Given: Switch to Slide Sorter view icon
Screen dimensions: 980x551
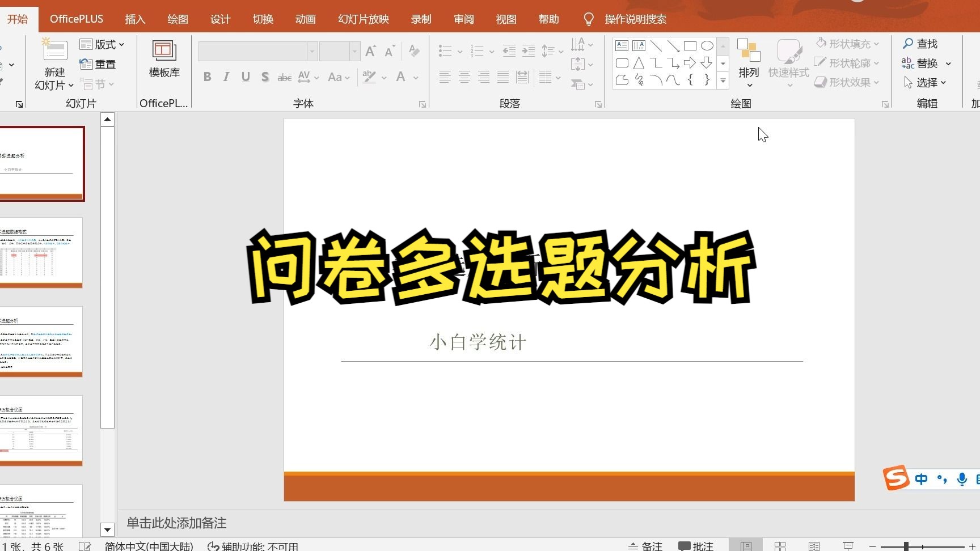Looking at the screenshot, I should click(780, 546).
